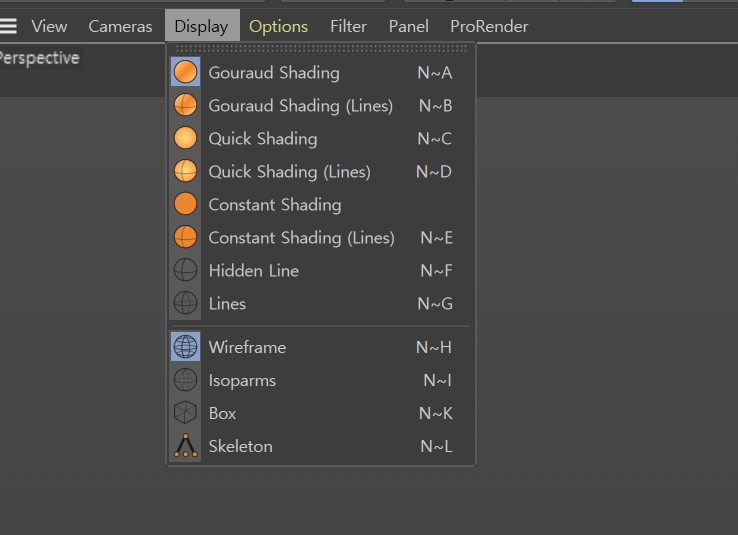Choose Constant Shading (Lines) entry
This screenshot has width=738, height=535.
321,237
